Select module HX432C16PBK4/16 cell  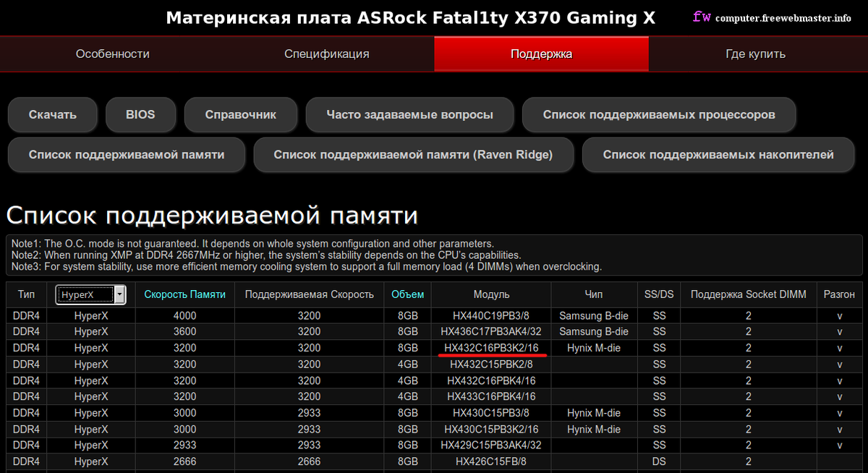[491, 380]
